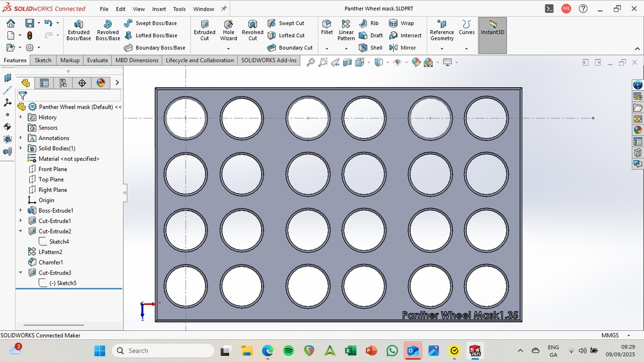Click the Home icon
This screenshot has width=644, height=362.
point(11,23)
